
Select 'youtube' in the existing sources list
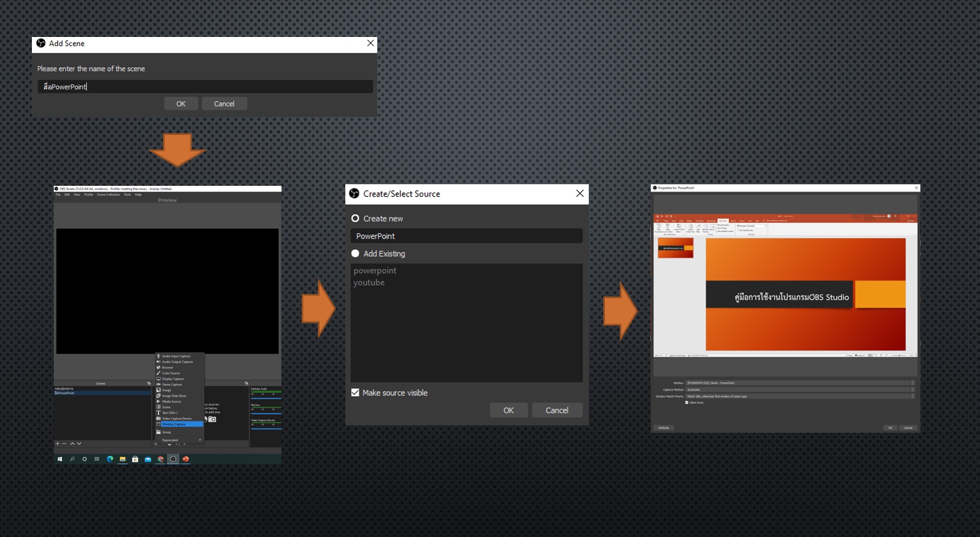pos(369,283)
